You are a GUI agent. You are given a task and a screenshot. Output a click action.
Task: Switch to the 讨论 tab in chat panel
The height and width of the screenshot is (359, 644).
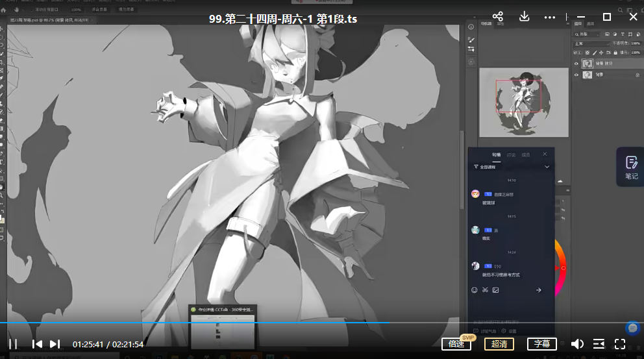[x=511, y=155]
